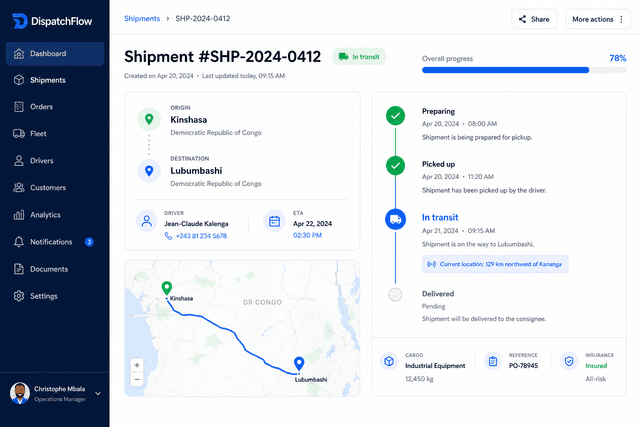Click the blue Lubumbashi map marker
The image size is (640, 427).
(x=299, y=363)
